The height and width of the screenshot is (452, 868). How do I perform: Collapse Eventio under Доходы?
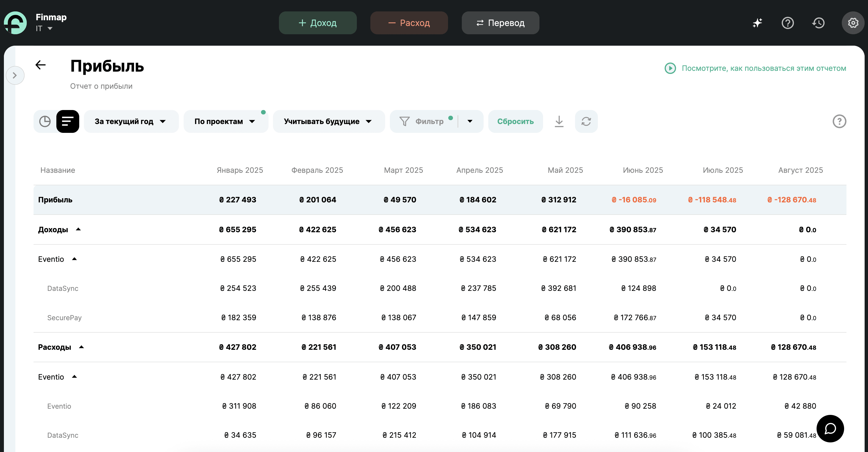pos(75,259)
